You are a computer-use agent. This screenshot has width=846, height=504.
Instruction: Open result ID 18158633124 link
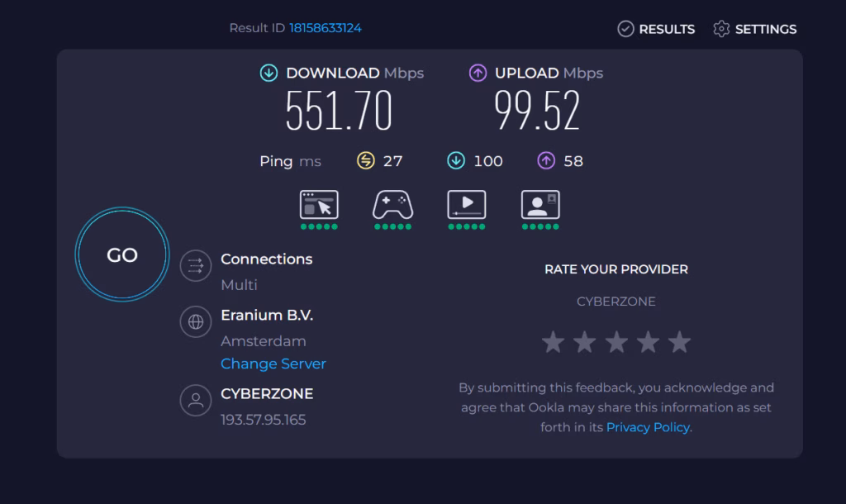(x=325, y=28)
